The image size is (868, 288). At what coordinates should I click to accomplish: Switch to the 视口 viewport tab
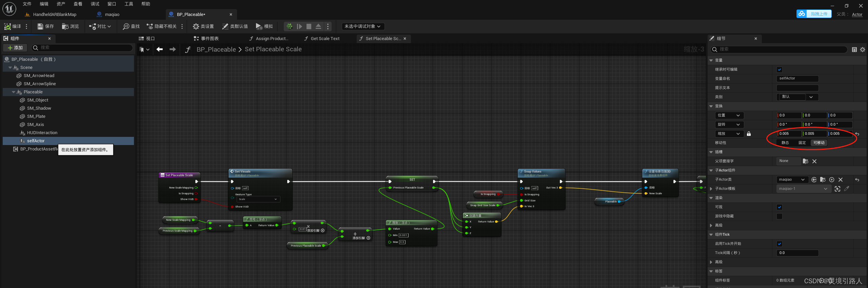[147, 39]
